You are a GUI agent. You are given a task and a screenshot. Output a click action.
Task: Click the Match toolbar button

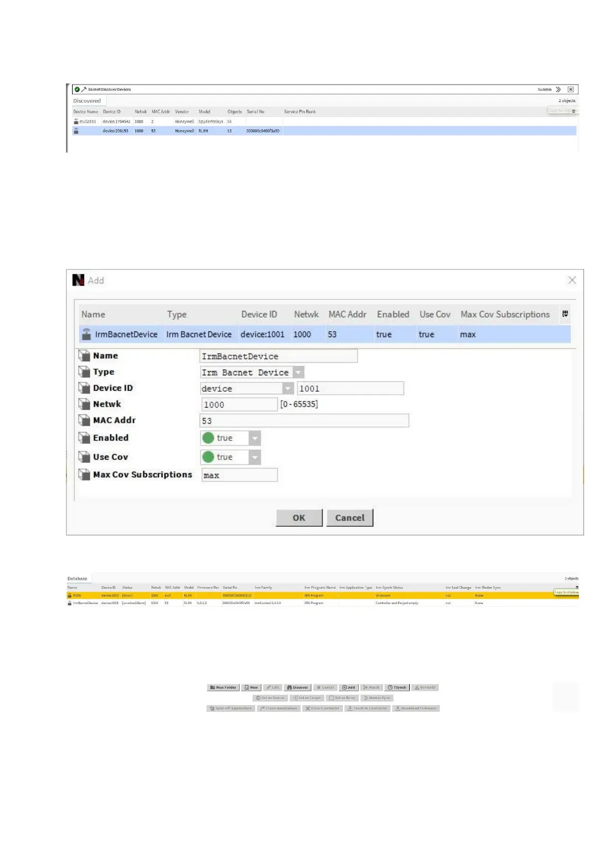(371, 687)
